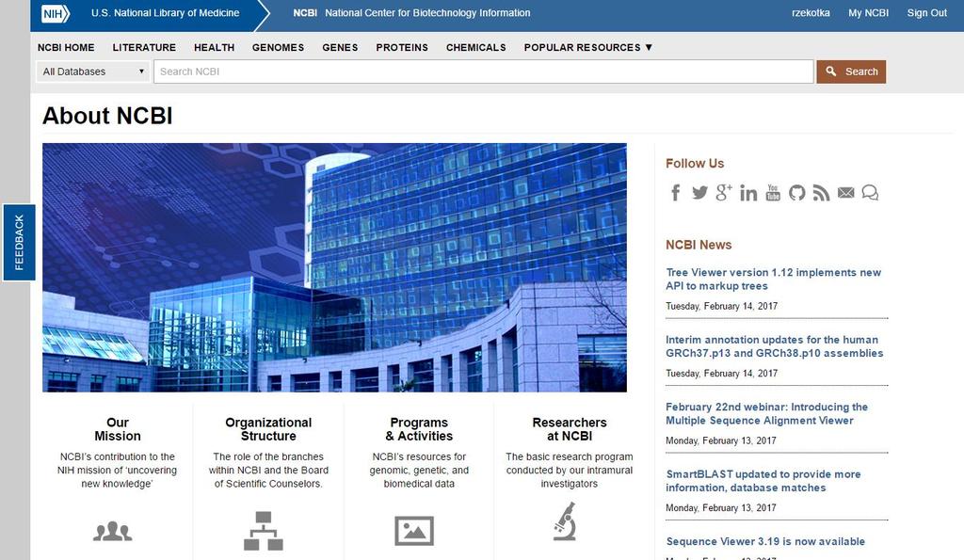Click the email envelope icon
Image resolution: width=964 pixels, height=560 pixels.
[846, 192]
